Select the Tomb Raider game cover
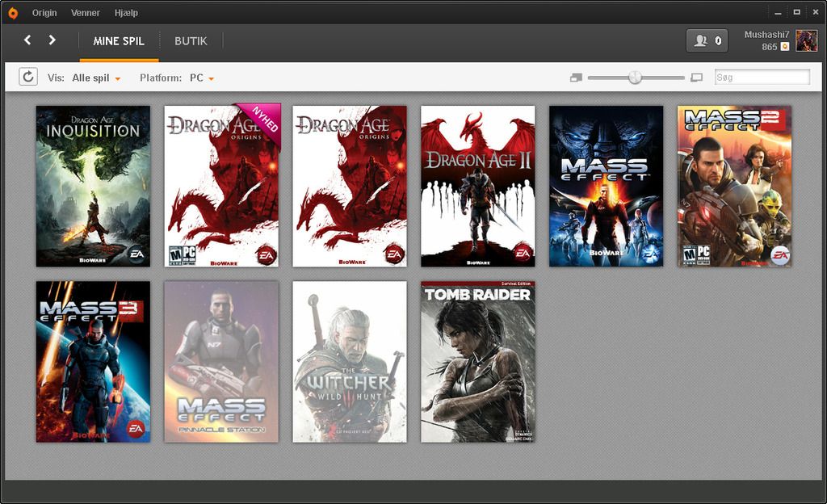The height and width of the screenshot is (504, 827). pos(477,362)
